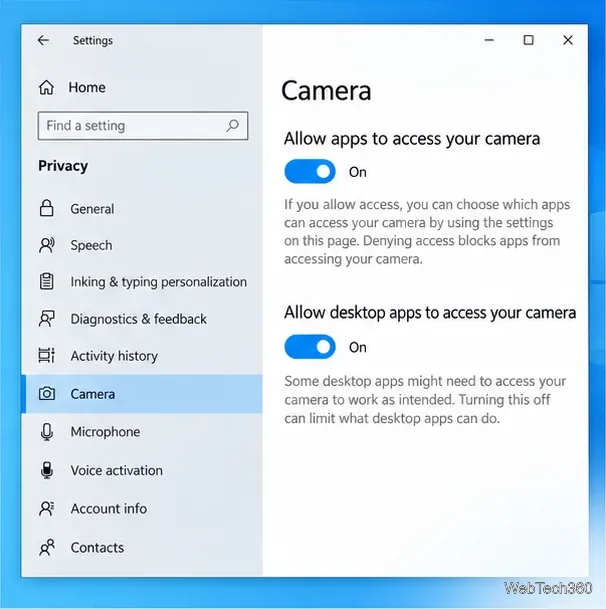Click the Privacy section heading

[x=63, y=166]
